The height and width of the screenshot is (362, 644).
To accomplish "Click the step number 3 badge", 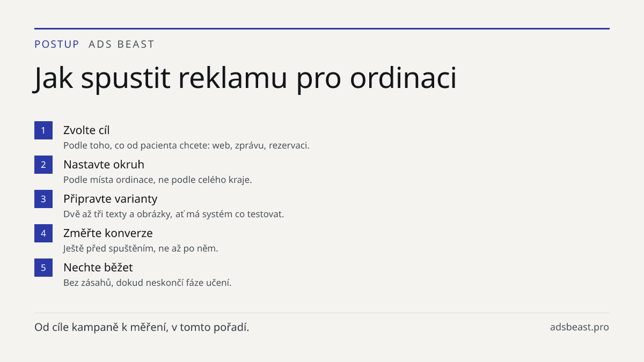I will [43, 199].
